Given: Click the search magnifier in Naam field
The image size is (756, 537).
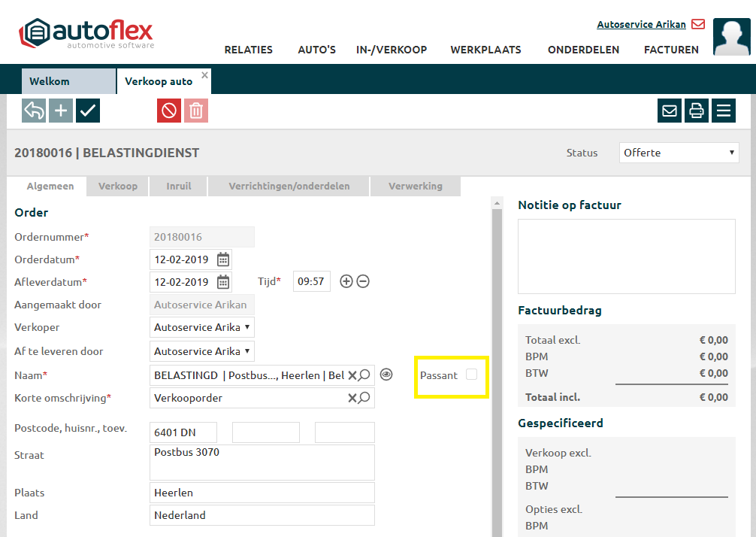Looking at the screenshot, I should [x=364, y=375].
